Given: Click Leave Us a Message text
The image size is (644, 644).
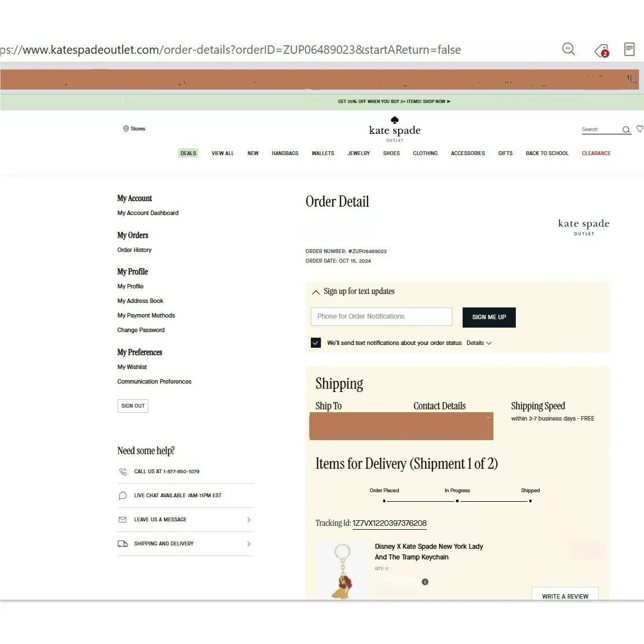Looking at the screenshot, I should pyautogui.click(x=160, y=520).
